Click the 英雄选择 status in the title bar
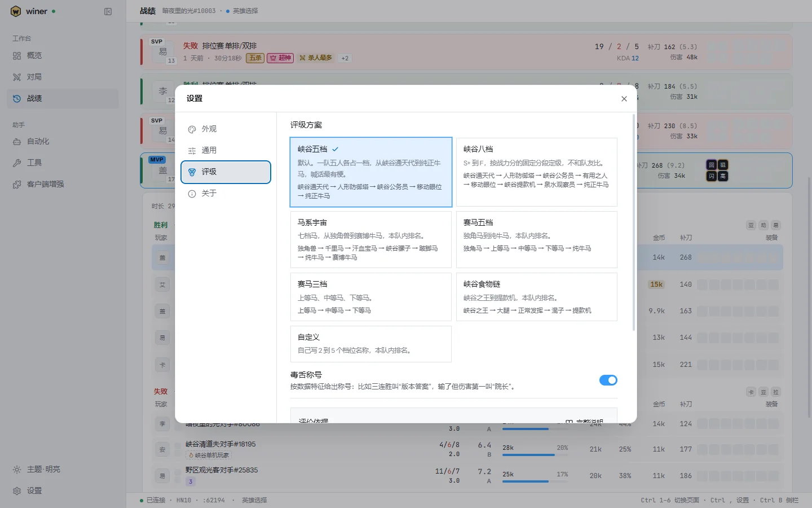The width and height of the screenshot is (812, 508). (242, 11)
